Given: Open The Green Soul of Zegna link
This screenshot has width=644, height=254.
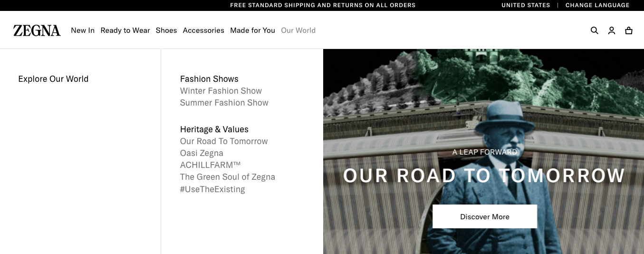Looking at the screenshot, I should coord(228,177).
